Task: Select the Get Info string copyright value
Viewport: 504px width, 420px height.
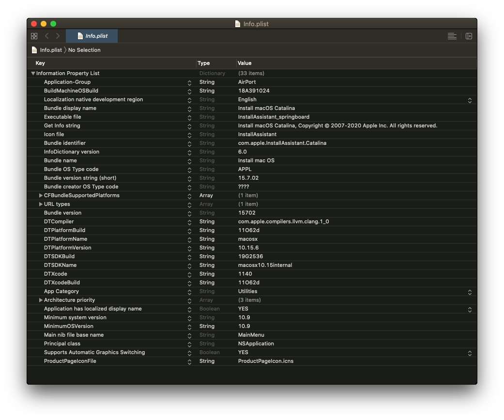Action: 337,125
